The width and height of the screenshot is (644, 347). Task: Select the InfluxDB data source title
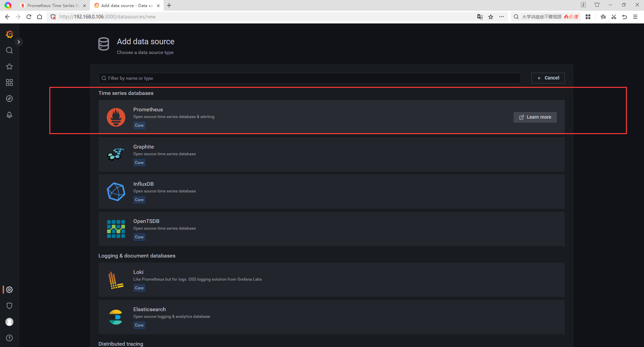(x=144, y=184)
